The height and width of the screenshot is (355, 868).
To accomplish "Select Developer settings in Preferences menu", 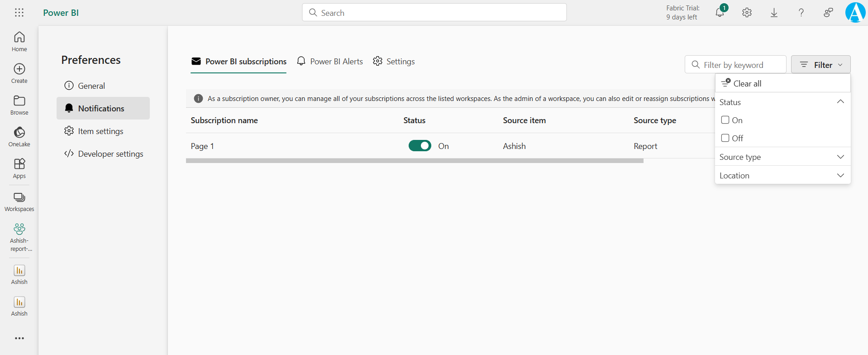I will 110,154.
